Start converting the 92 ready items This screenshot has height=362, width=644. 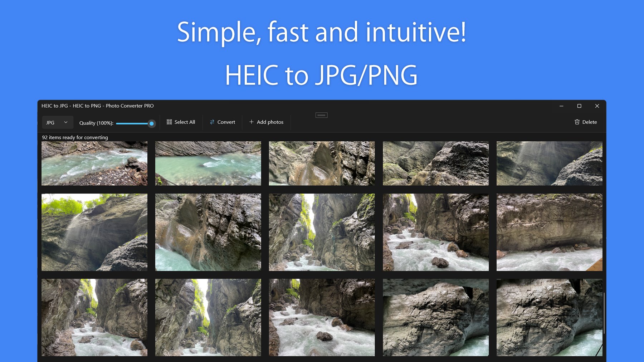coord(222,122)
